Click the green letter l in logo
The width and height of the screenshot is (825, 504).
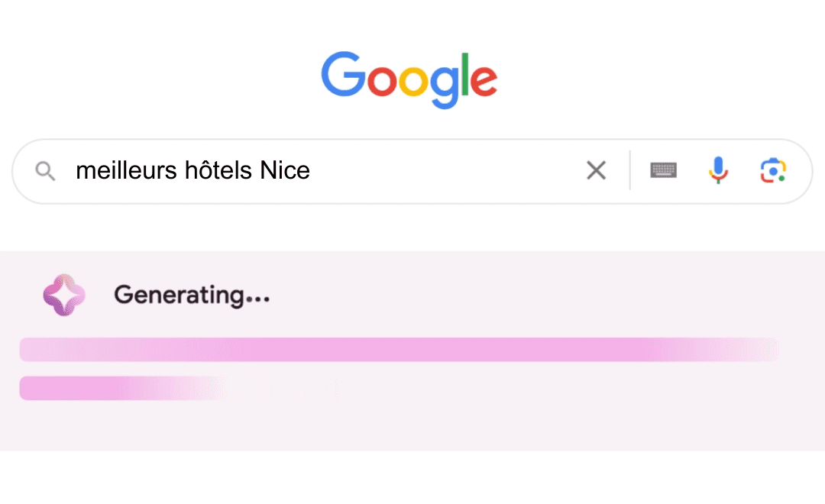tap(464, 74)
